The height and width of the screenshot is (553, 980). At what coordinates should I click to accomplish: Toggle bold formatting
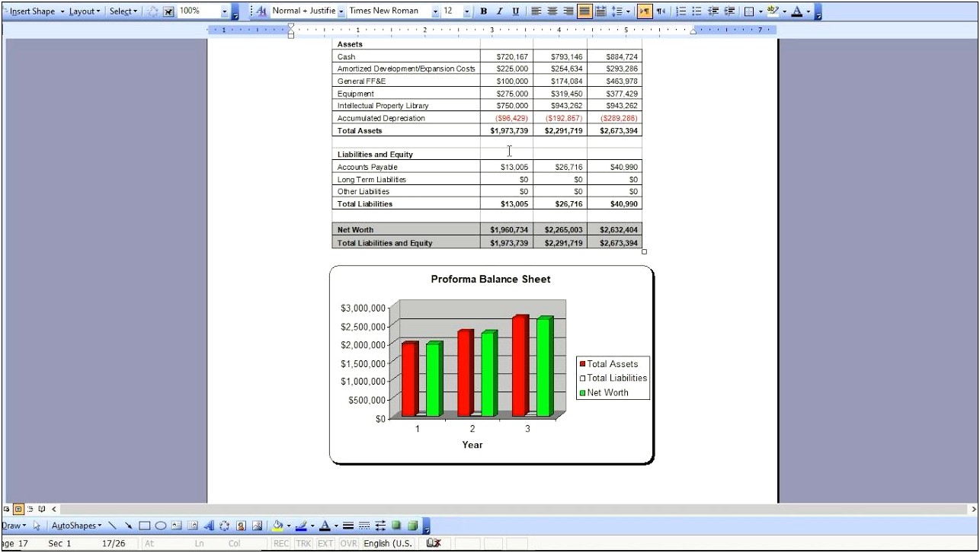(x=483, y=11)
